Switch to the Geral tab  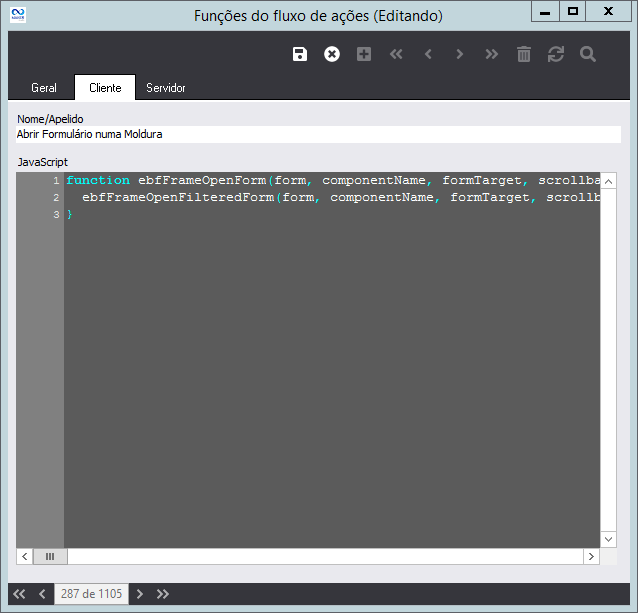click(44, 88)
